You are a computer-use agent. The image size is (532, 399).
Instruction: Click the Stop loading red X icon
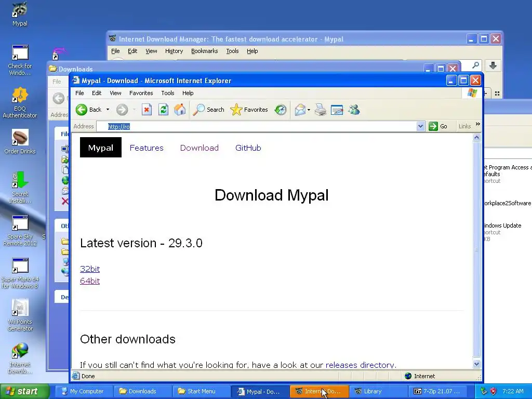[147, 110]
